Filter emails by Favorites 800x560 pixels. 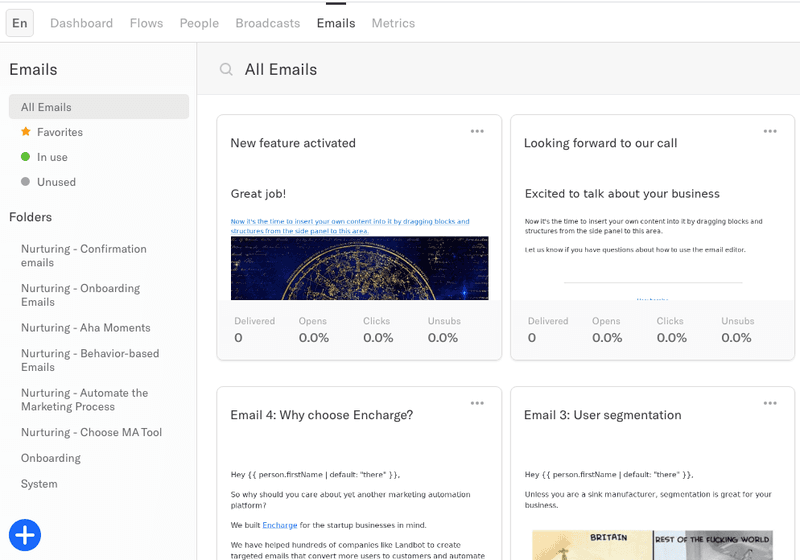point(59,132)
